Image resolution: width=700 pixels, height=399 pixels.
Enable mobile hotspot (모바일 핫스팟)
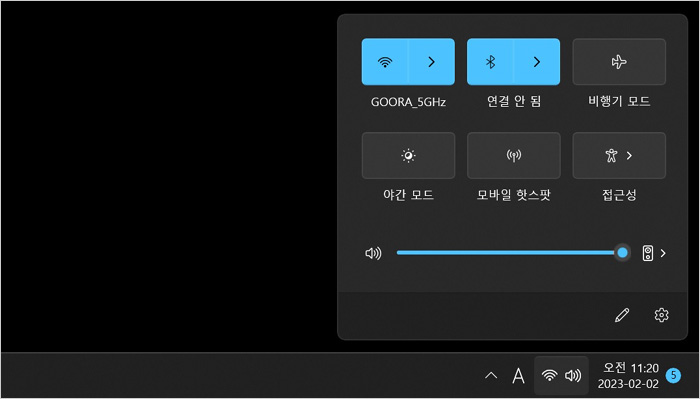click(x=514, y=155)
